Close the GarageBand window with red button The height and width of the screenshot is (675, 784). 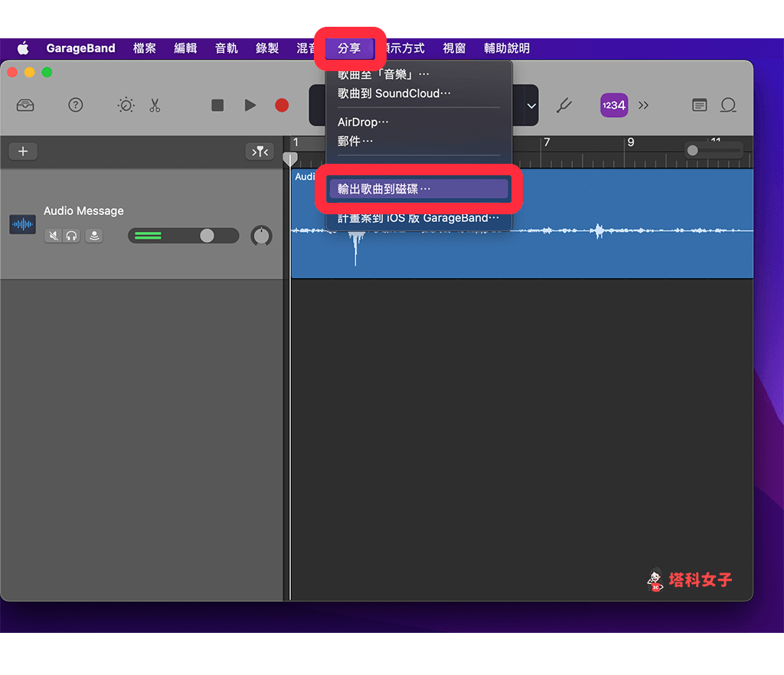(12, 73)
